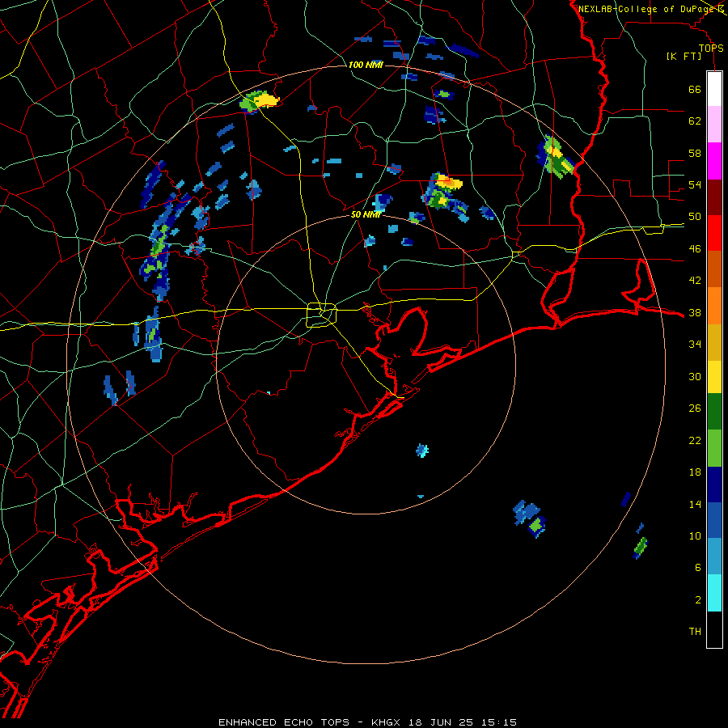This screenshot has width=728, height=728.
Task: Select the dark green legend color block
Action: [714, 412]
